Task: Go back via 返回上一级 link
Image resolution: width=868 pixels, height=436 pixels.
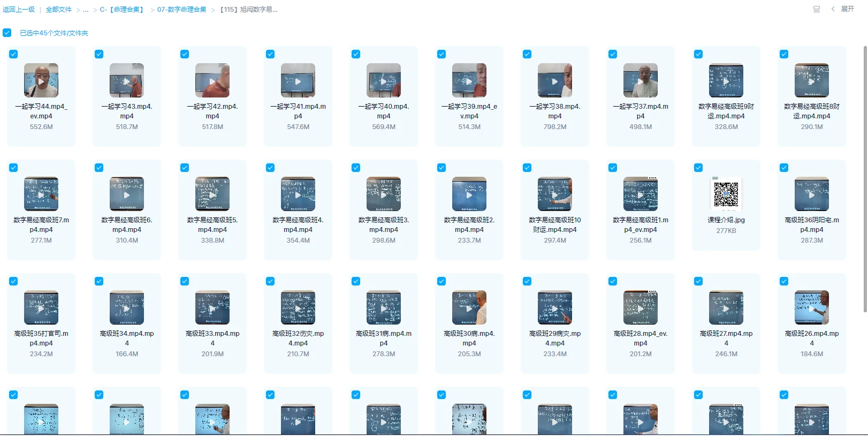Action: pos(19,10)
